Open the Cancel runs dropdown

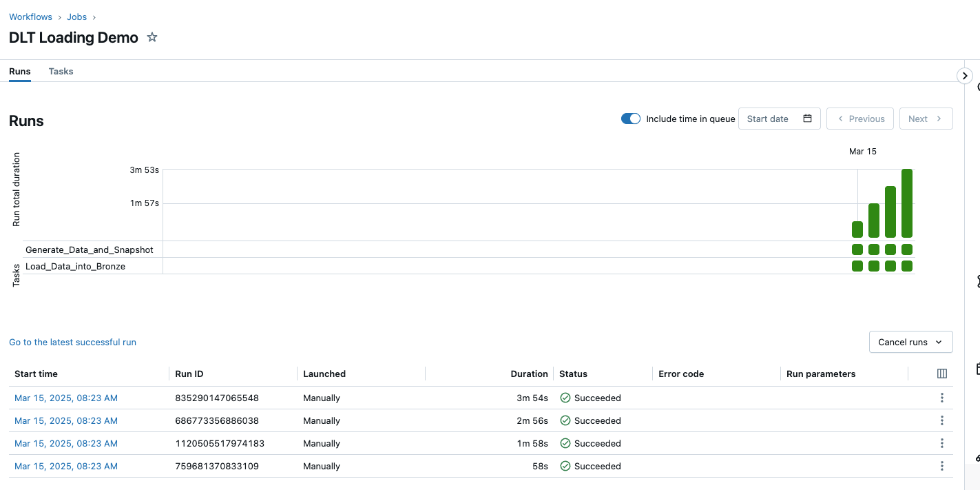point(910,342)
